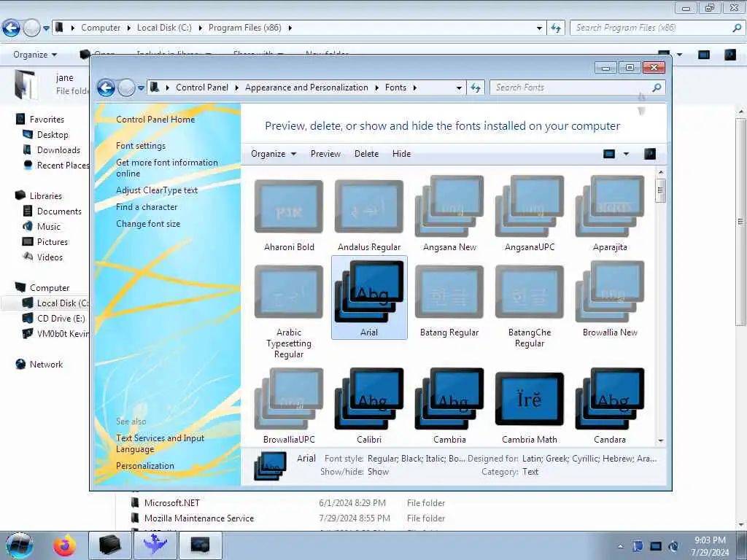Click Appearance and Personalization breadcrumb

pyautogui.click(x=306, y=87)
